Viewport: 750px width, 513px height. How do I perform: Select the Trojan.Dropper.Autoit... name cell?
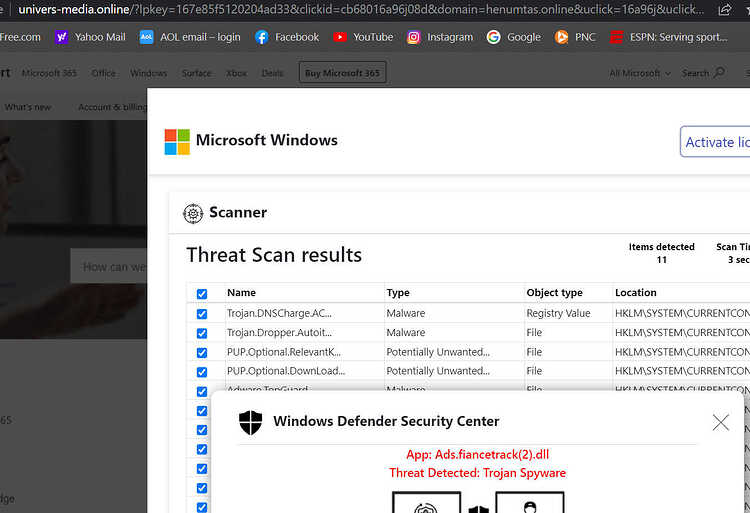click(x=279, y=332)
